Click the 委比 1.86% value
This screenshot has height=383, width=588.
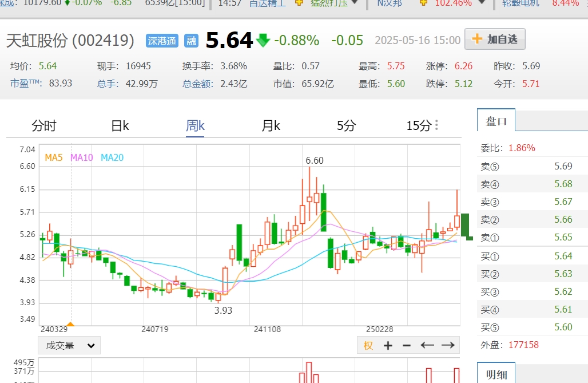[x=522, y=148]
